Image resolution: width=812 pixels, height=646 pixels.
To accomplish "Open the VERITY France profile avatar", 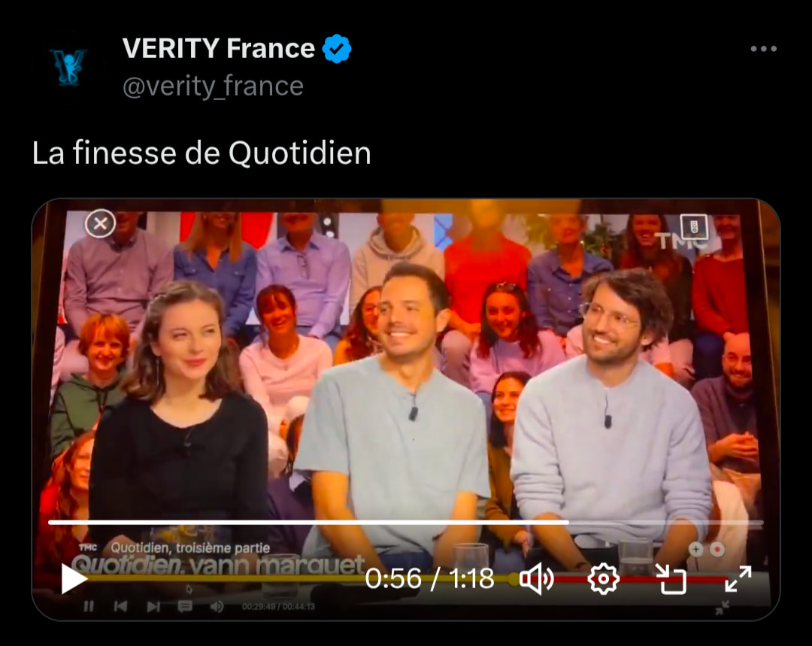I will pyautogui.click(x=68, y=66).
